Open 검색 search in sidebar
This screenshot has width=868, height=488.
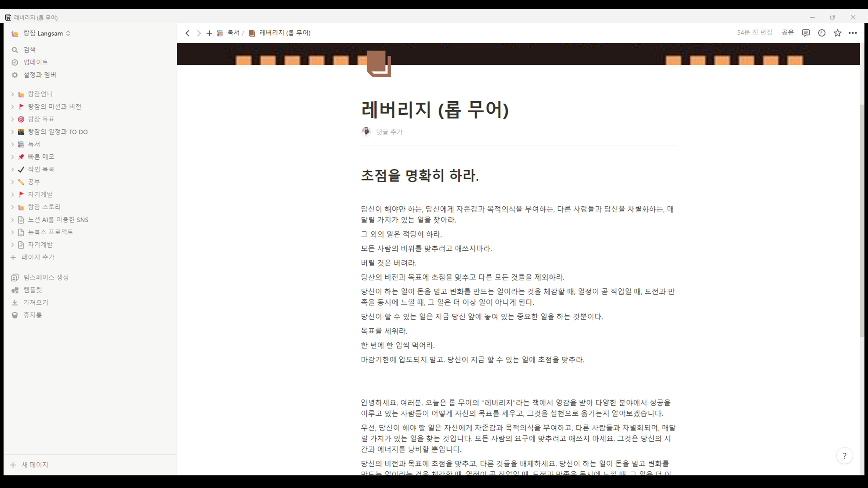coord(29,50)
